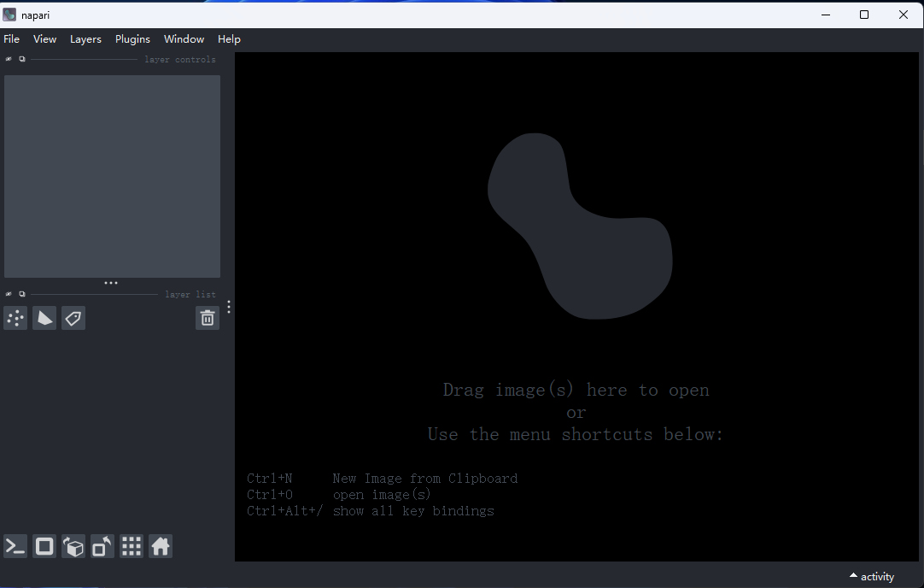Create a new shapes layer
Image resolution: width=924 pixels, height=588 pixels.
click(x=44, y=318)
